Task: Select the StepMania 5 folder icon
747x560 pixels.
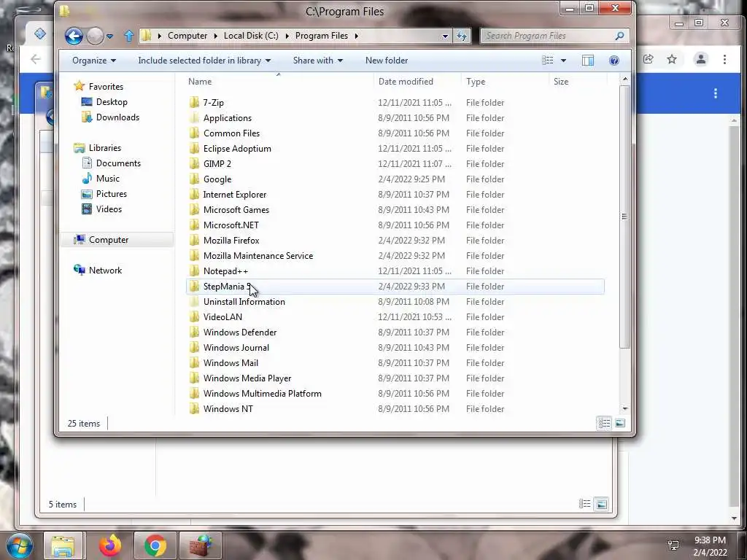Action: [x=194, y=286]
